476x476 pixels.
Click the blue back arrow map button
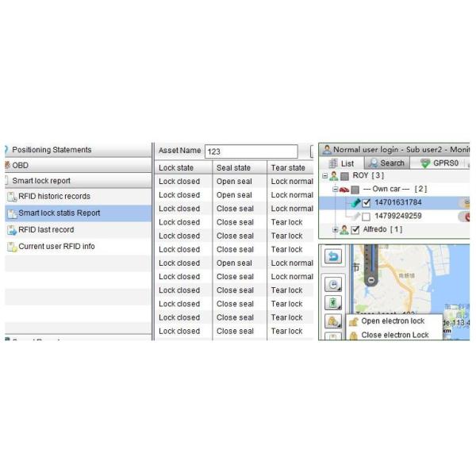(x=333, y=257)
